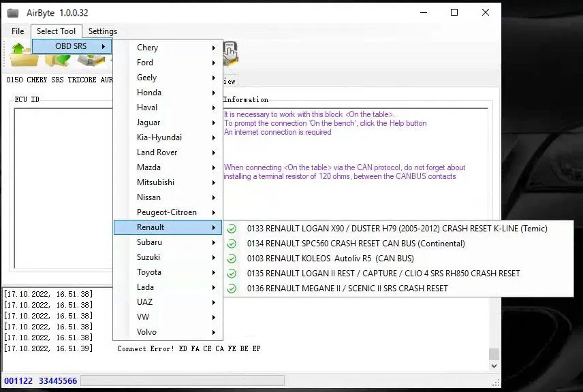The width and height of the screenshot is (583, 392).
Task: Open the Settings menu
Action: tap(103, 31)
